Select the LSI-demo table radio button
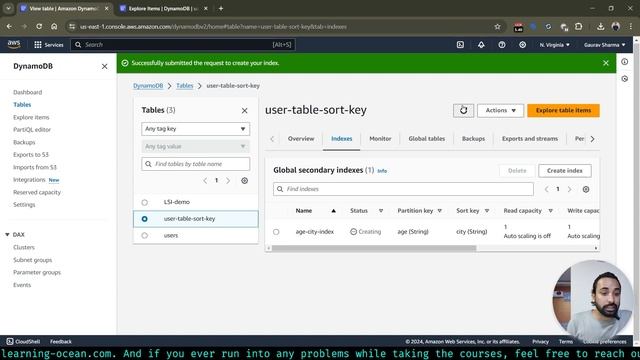 point(144,202)
